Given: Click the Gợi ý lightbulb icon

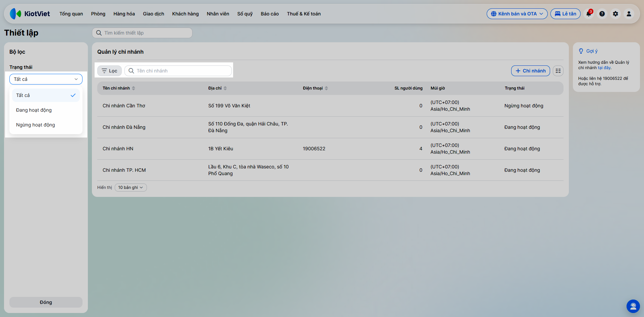Looking at the screenshot, I should pyautogui.click(x=581, y=51).
